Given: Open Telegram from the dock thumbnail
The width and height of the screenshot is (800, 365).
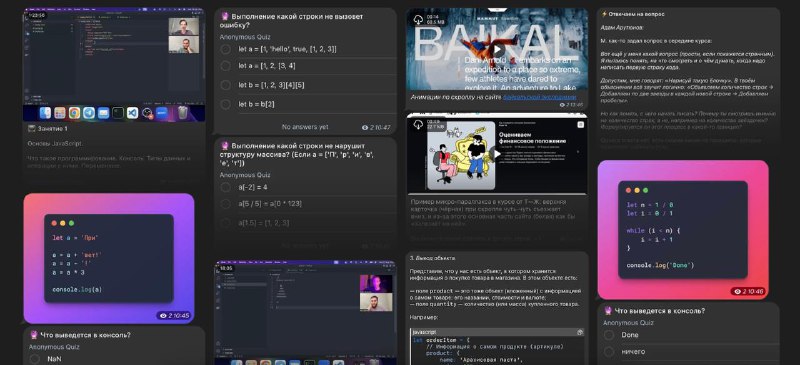Looking at the screenshot, I should [89, 113].
